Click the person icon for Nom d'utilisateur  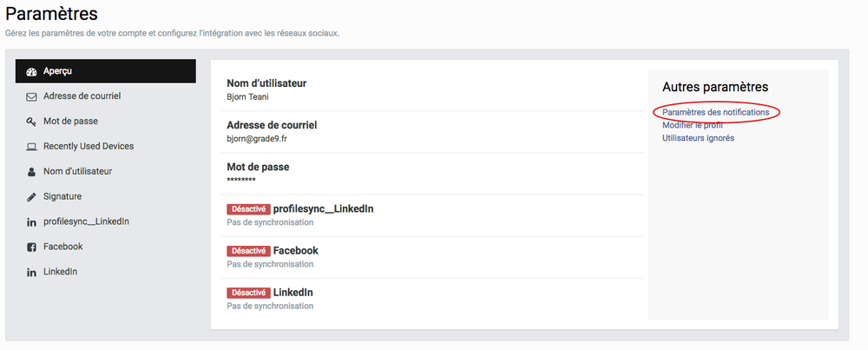[31, 172]
